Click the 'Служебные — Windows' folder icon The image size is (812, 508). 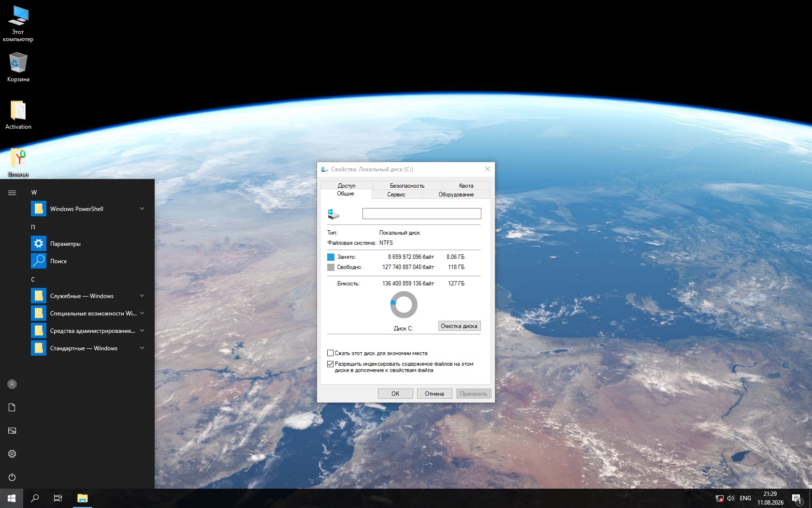point(39,296)
